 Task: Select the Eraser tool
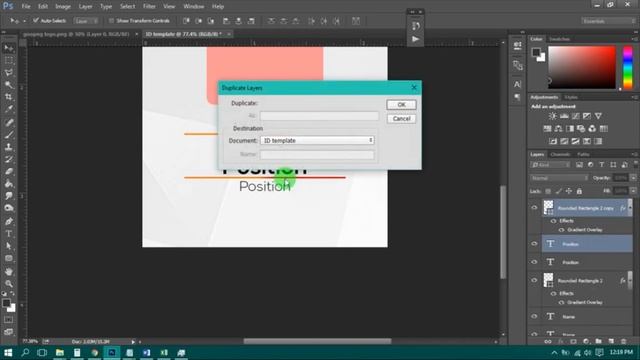9,171
